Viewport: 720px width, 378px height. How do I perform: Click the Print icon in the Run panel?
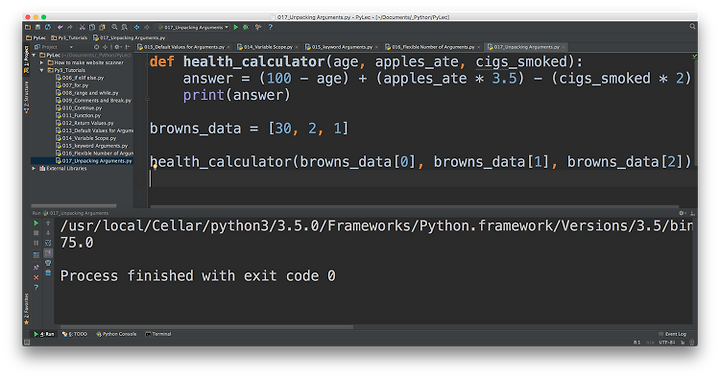coord(48,263)
